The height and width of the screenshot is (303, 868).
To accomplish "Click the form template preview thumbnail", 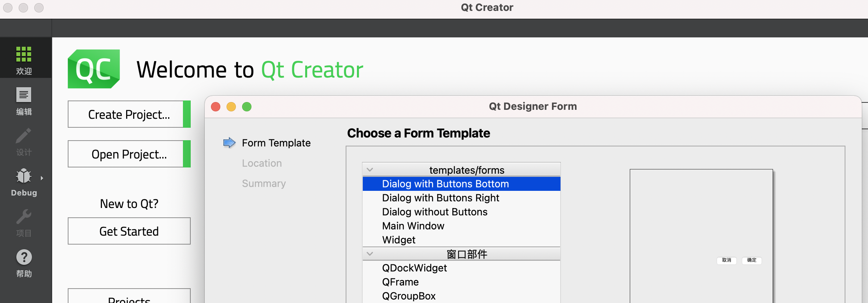I will point(701,236).
